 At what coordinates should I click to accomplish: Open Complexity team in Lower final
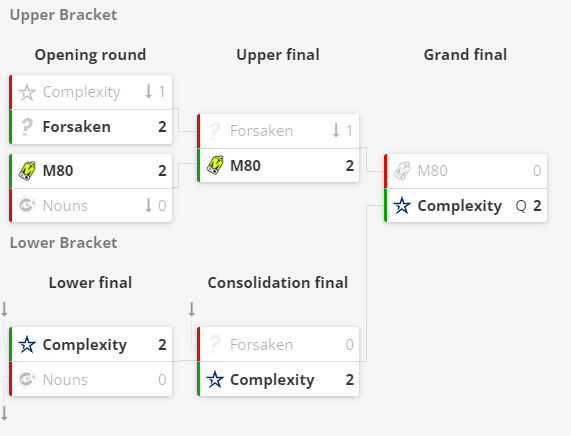point(85,345)
